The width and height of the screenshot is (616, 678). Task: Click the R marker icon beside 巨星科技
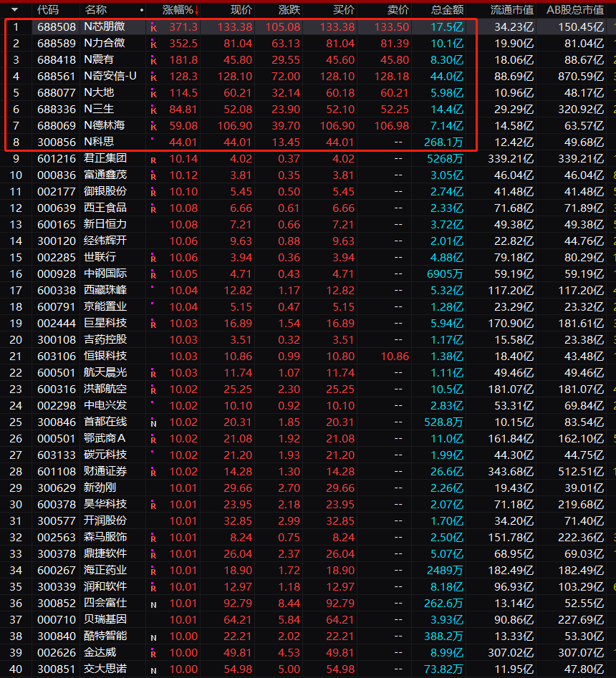click(153, 325)
